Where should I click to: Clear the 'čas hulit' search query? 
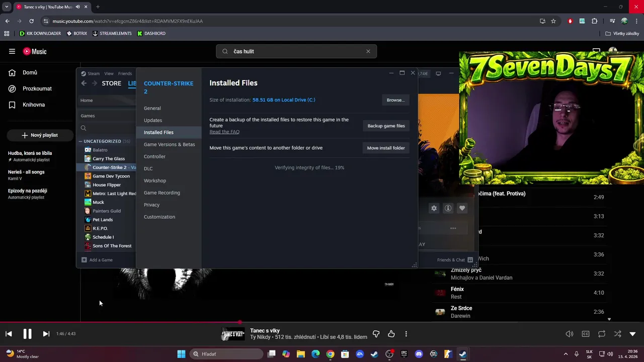pyautogui.click(x=368, y=51)
